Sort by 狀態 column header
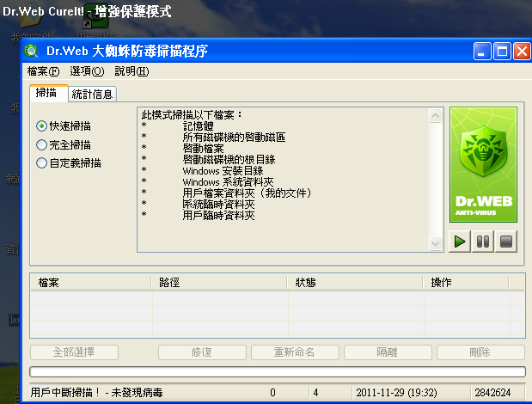This screenshot has height=404, width=532. coord(355,283)
